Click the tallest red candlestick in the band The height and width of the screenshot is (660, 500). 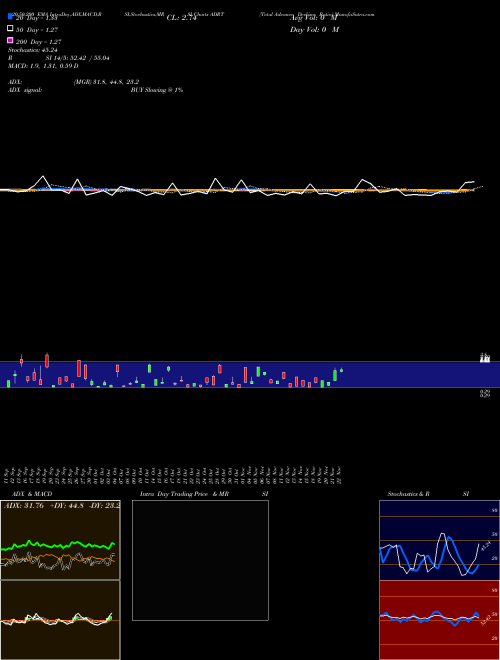click(79, 369)
